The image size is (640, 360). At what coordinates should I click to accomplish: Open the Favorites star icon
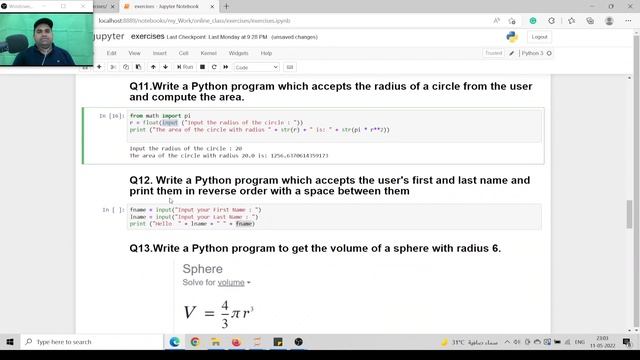click(571, 21)
